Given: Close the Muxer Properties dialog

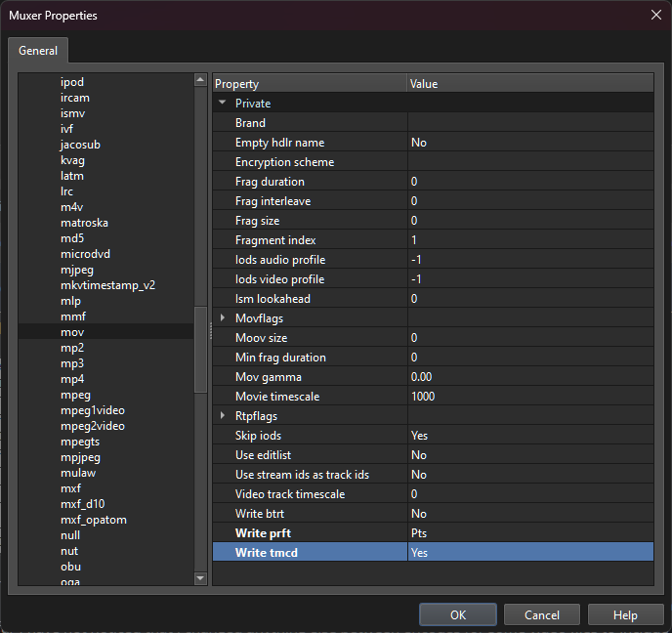Looking at the screenshot, I should 654,15.
